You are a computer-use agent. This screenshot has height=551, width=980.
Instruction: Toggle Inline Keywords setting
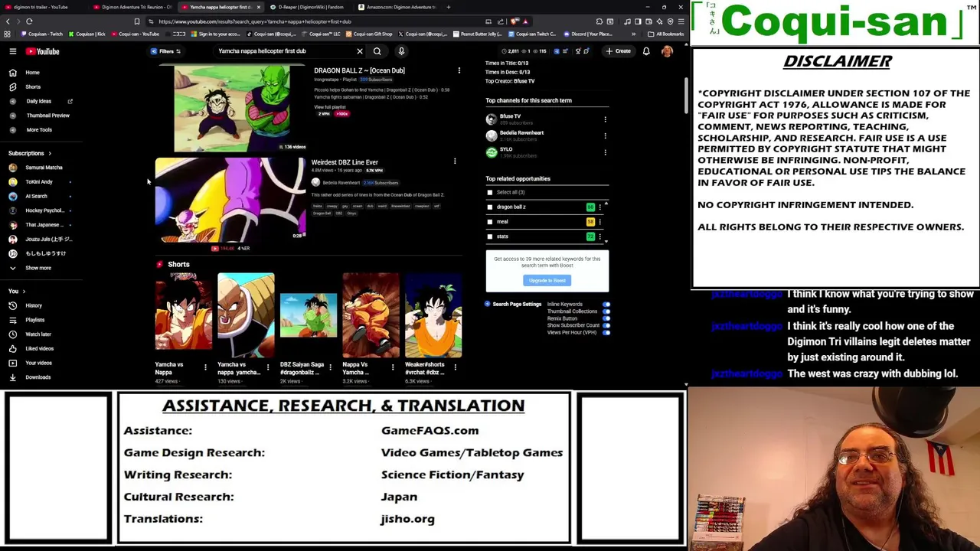point(606,305)
